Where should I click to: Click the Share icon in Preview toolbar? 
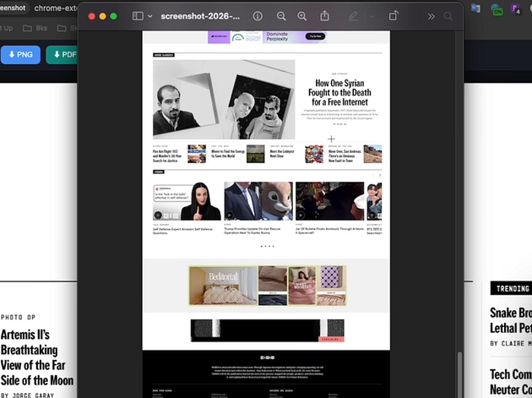(x=325, y=16)
